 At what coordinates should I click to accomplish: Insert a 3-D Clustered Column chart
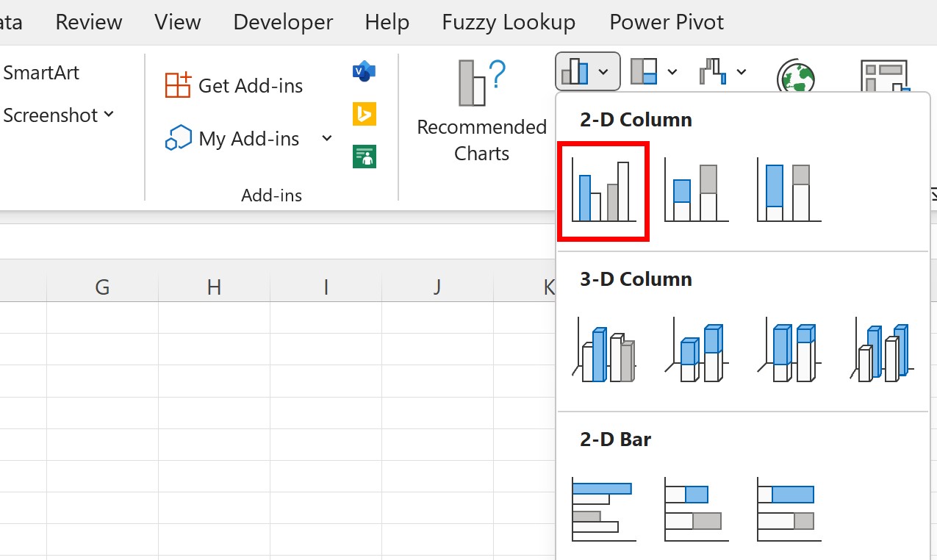pyautogui.click(x=603, y=351)
